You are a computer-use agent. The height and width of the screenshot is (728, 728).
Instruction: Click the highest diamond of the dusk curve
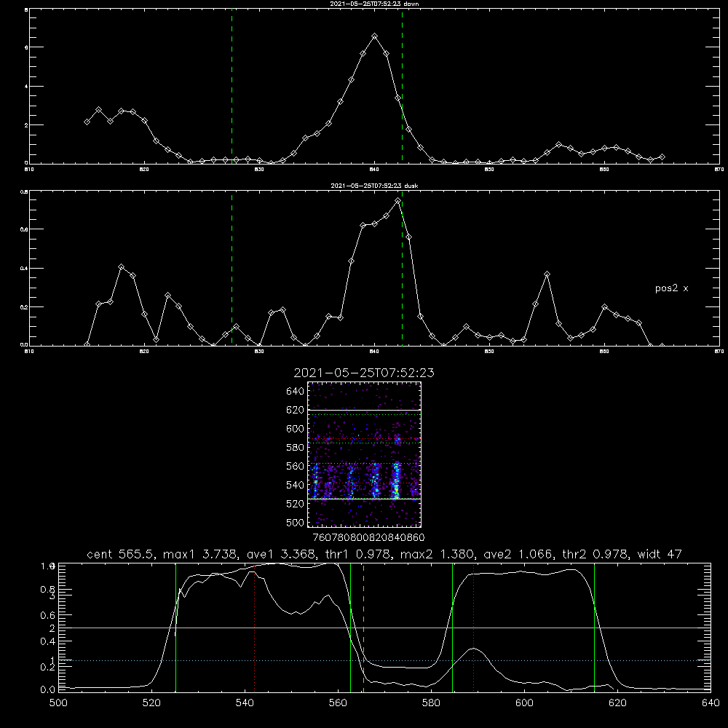point(397,201)
